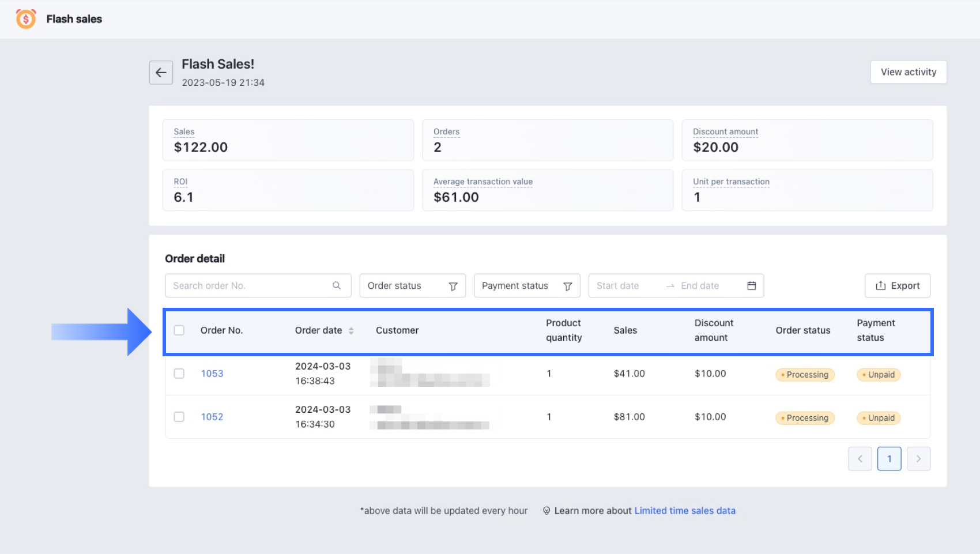Select the checkbox for order 1053
Screen dimensions: 980x554
pyautogui.click(x=179, y=374)
